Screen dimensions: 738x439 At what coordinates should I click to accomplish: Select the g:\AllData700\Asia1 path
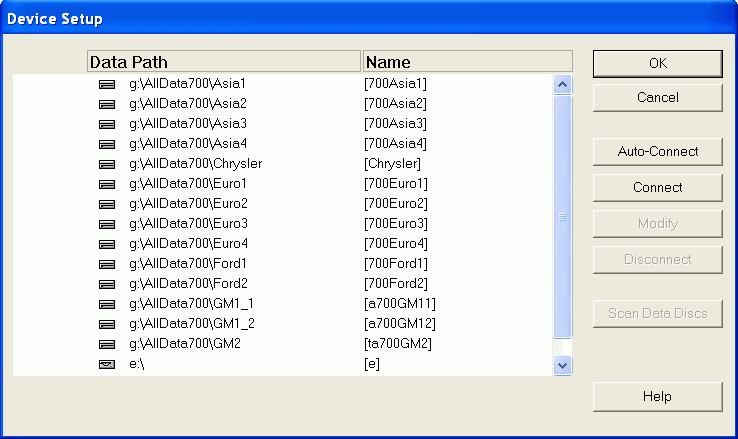(187, 84)
